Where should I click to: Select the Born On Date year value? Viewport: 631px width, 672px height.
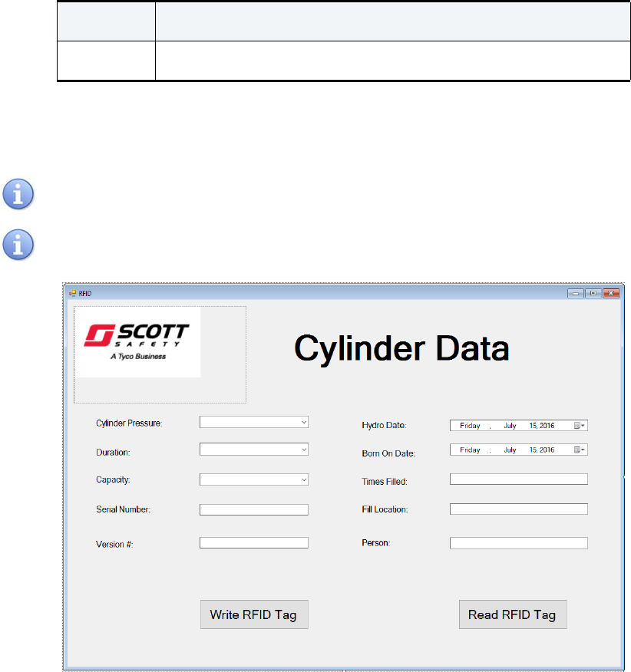pyautogui.click(x=547, y=450)
